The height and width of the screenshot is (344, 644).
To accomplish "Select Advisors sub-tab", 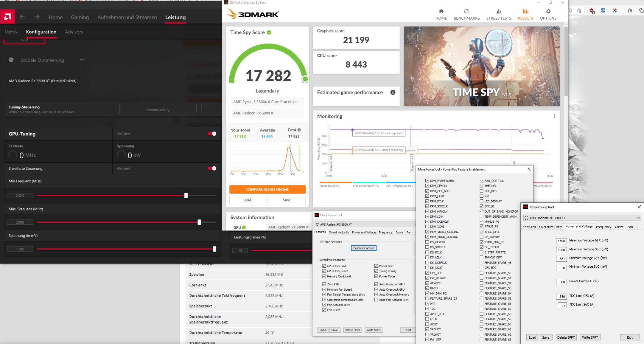I will tap(74, 32).
